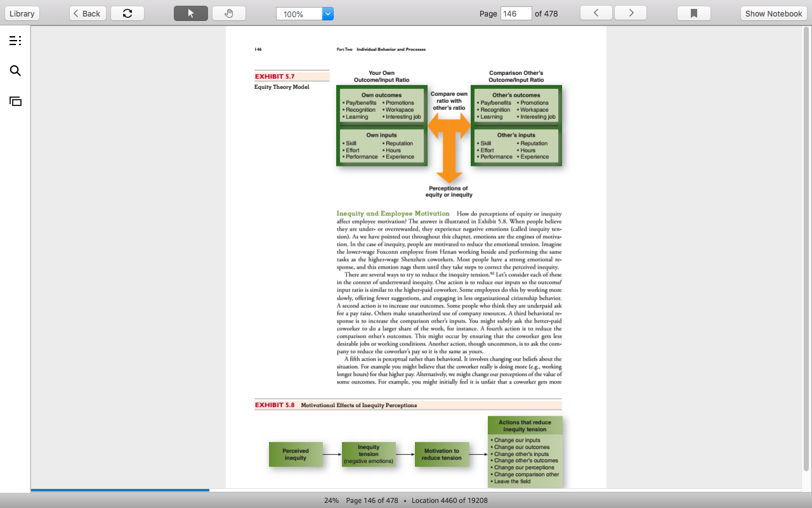Click the 'EXHIBIT 5.8' heading
Viewport: 812px width, 508px height.
[275, 404]
